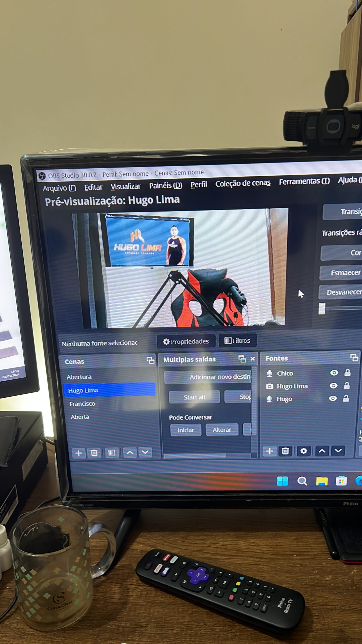This screenshot has width=362, height=644.
Task: Move scene down with chevron arrow
Action: click(x=145, y=452)
